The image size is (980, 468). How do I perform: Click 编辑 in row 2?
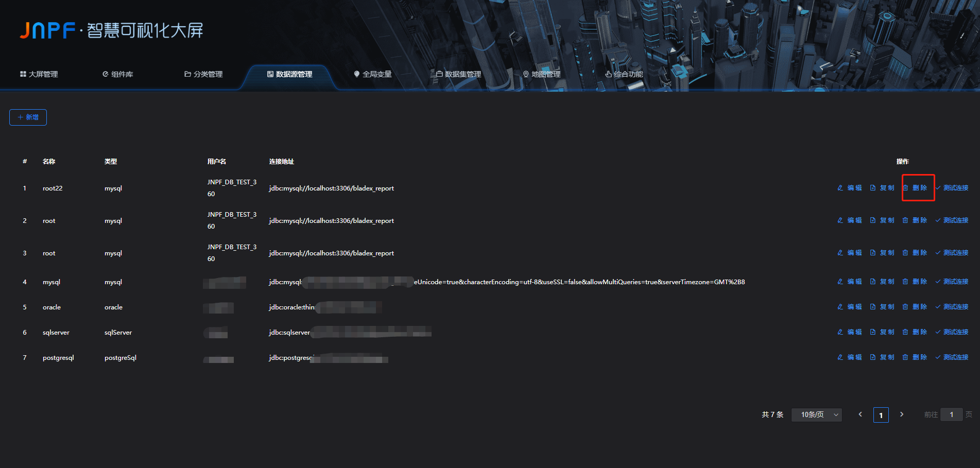click(x=850, y=220)
